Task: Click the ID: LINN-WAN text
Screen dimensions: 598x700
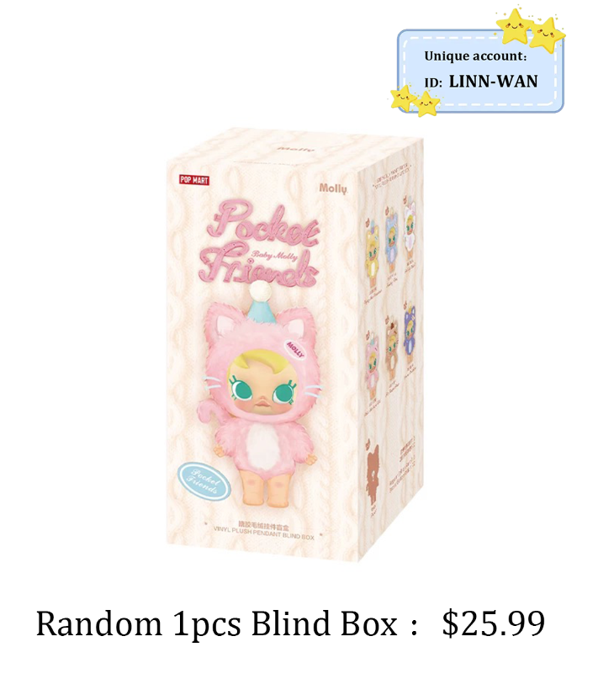Action: (481, 82)
